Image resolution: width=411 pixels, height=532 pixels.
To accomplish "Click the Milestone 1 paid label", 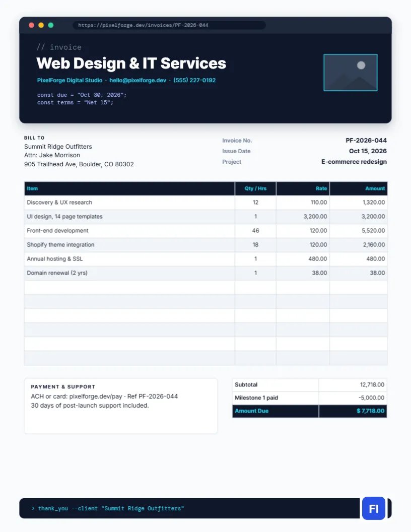I will tap(256, 397).
